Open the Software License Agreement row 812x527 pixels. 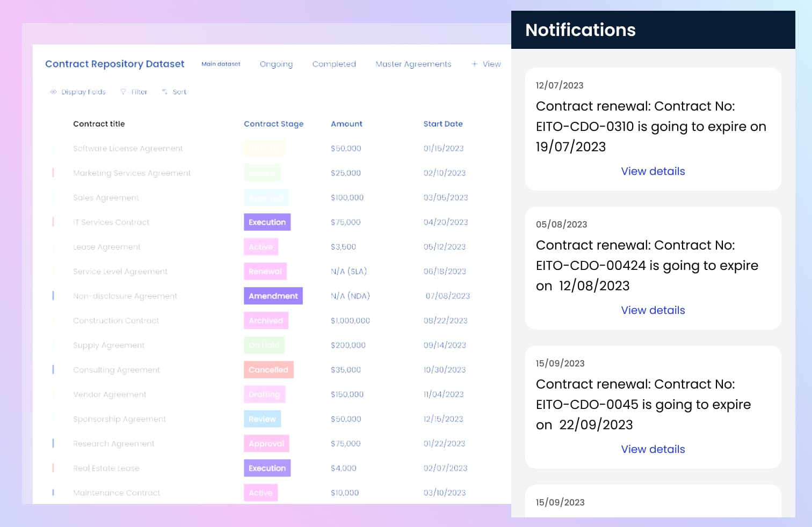click(128, 149)
